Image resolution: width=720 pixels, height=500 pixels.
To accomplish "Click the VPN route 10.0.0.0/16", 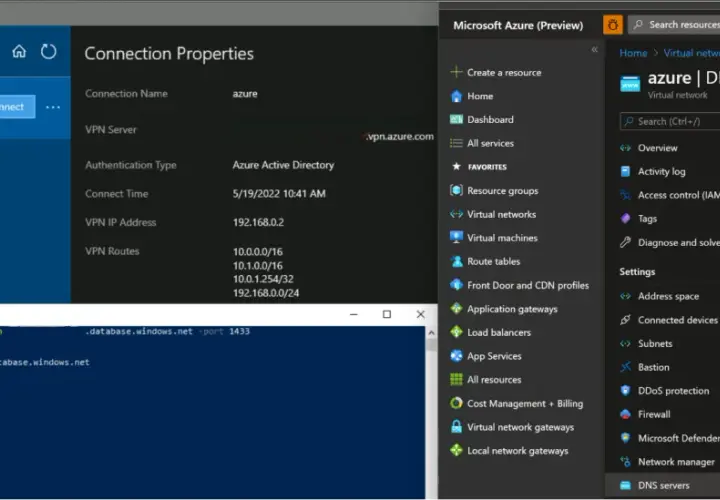I will point(258,252).
